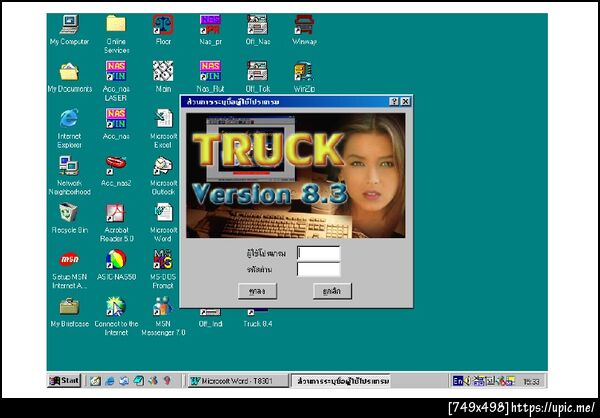Image resolution: width=600 pixels, height=418 pixels.
Task: Select the Acc_nas shortcut below Acc_nas LASER
Action: pos(116,118)
